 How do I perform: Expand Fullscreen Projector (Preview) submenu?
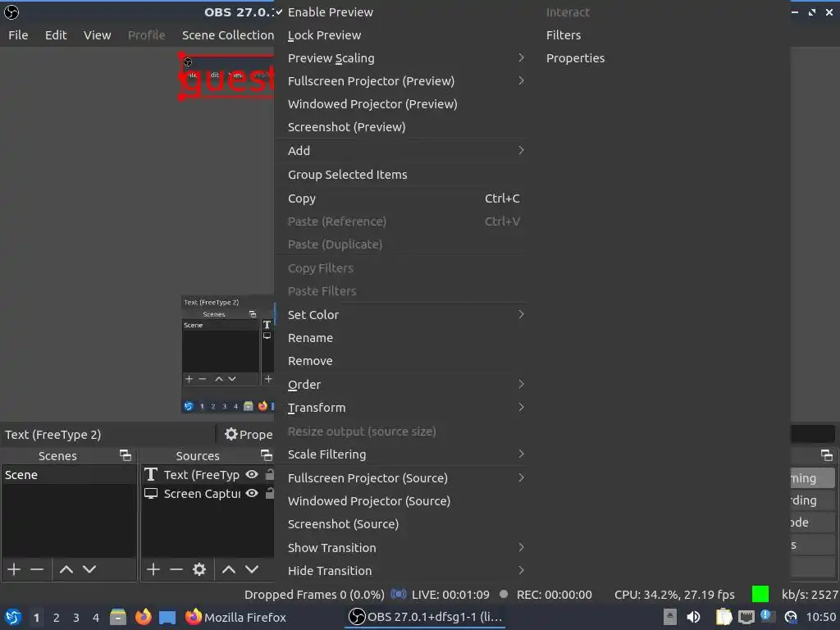[x=400, y=81]
